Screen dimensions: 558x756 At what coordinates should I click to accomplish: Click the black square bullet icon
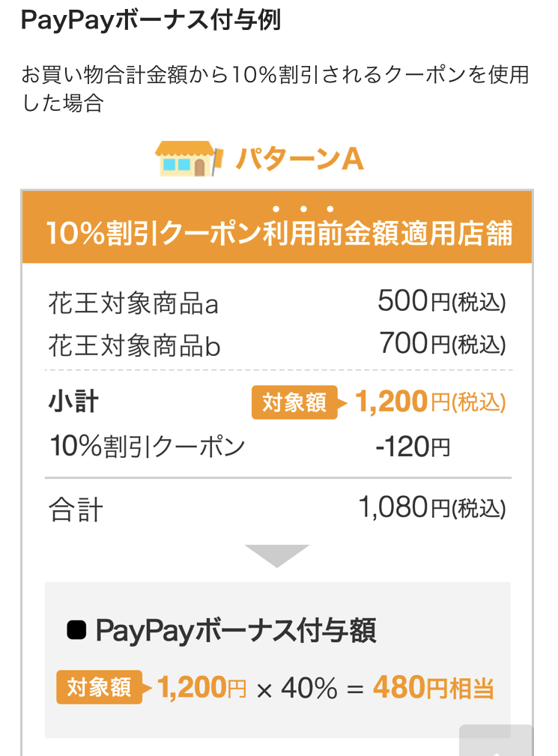(x=76, y=631)
